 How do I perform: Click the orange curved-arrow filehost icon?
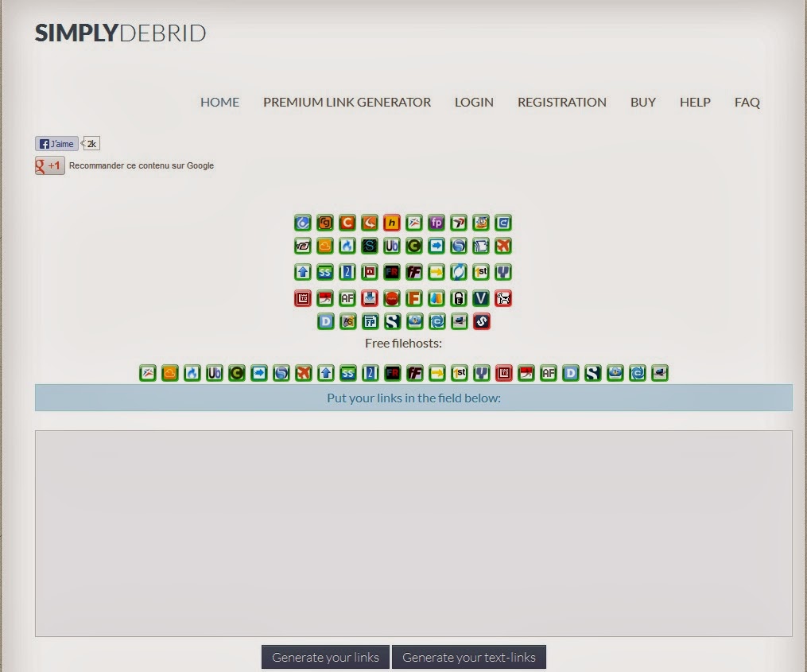pyautogui.click(x=370, y=223)
